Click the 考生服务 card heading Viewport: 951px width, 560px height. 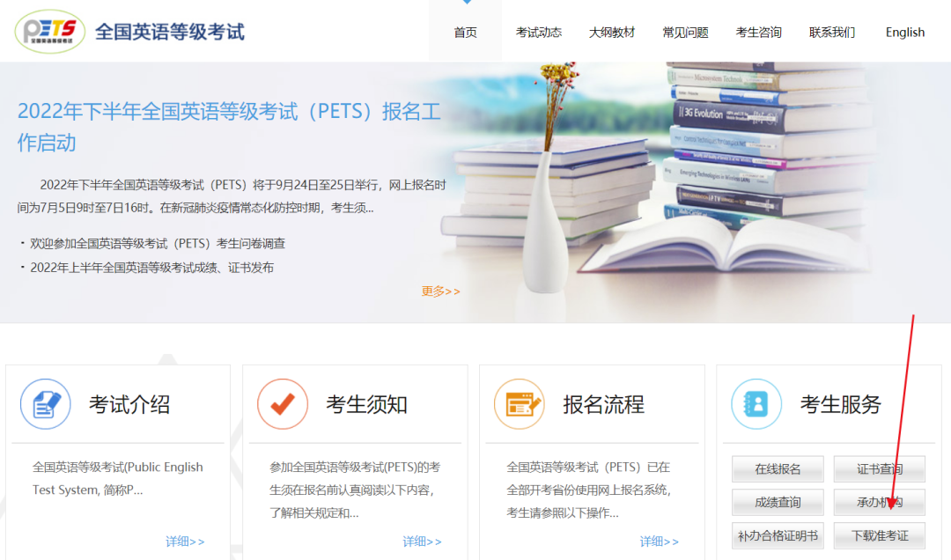(841, 404)
